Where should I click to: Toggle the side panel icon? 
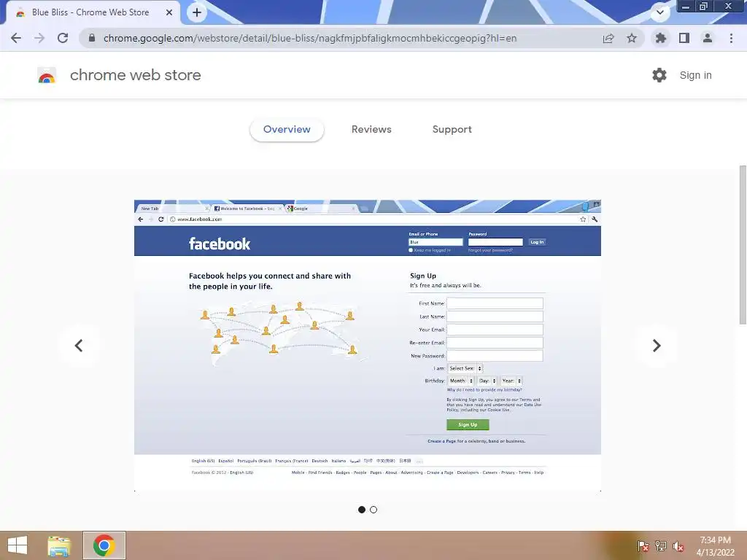[x=684, y=38]
